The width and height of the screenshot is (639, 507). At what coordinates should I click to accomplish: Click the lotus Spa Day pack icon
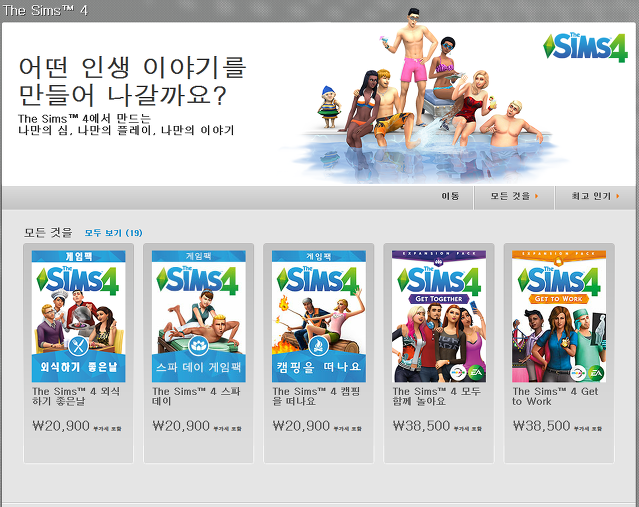198,346
